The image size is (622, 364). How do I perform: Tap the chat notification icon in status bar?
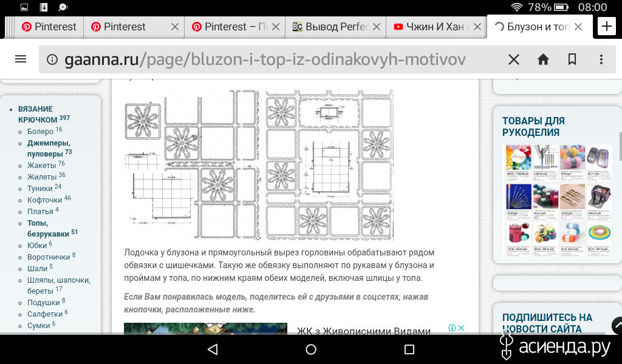[x=63, y=7]
